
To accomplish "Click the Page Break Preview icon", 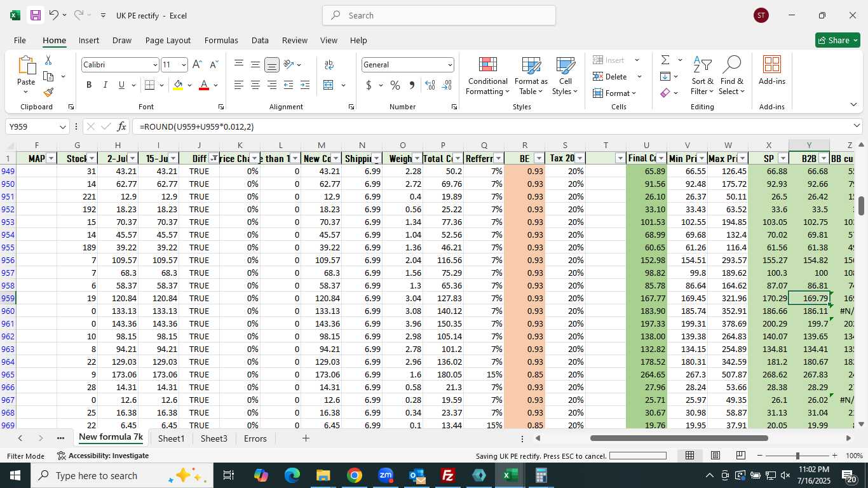I will click(740, 456).
